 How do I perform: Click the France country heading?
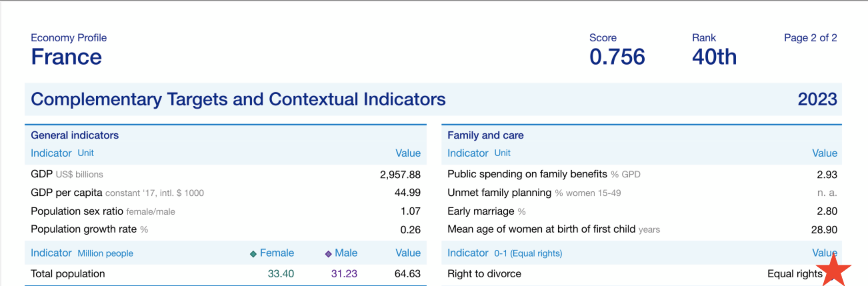(66, 57)
